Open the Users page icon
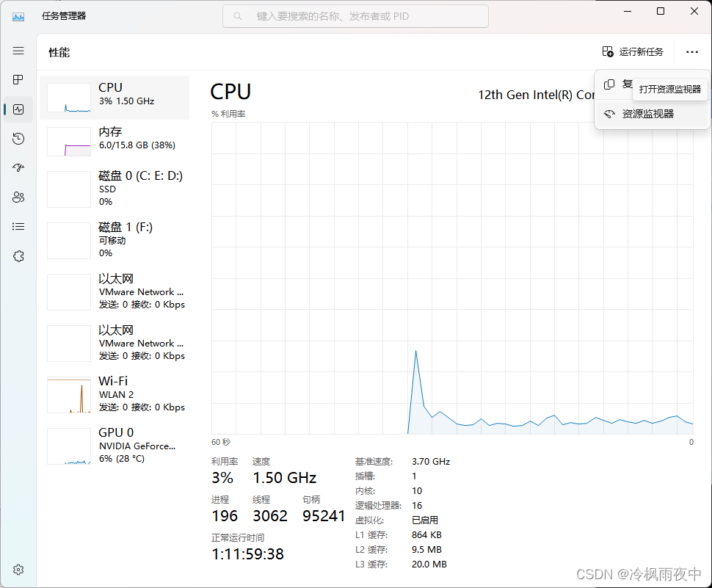 coord(18,197)
